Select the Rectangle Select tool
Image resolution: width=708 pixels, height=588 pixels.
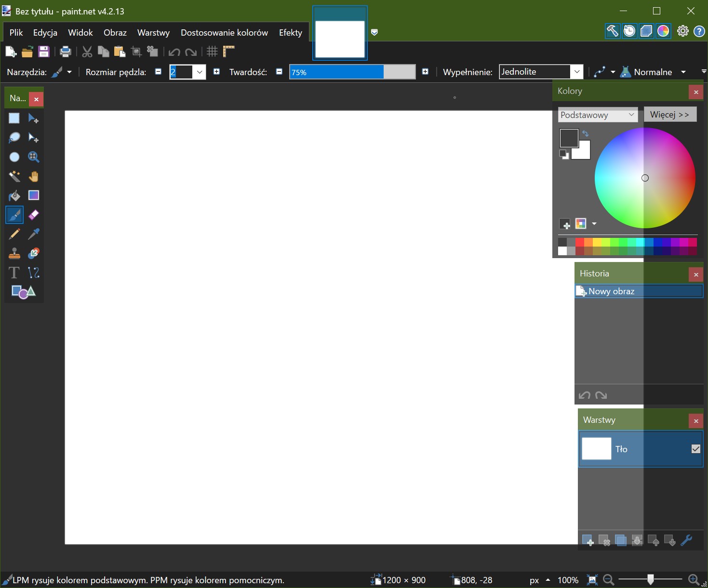click(14, 118)
